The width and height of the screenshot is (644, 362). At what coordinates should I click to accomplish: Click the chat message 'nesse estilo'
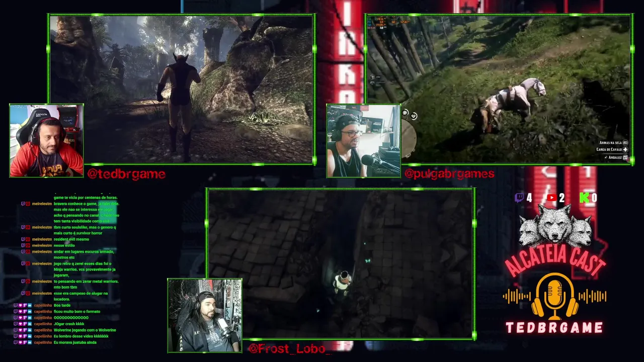[x=64, y=245]
